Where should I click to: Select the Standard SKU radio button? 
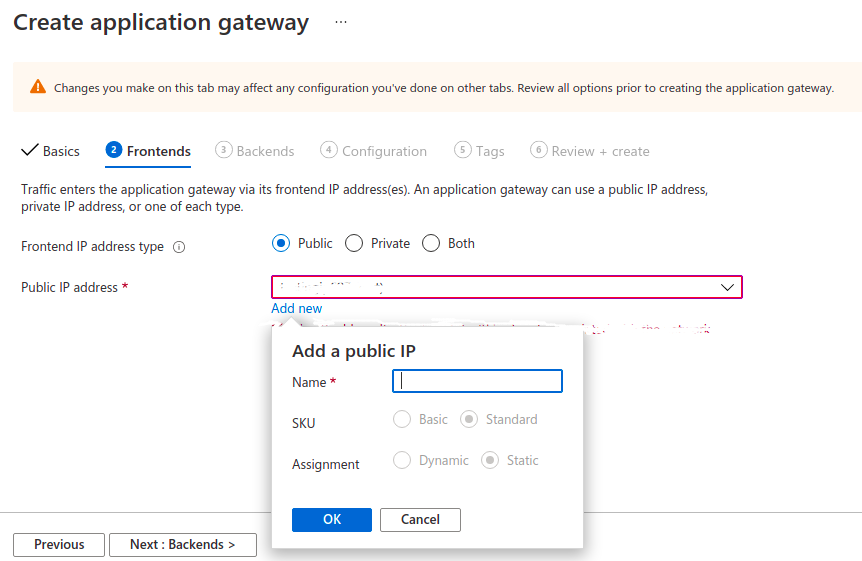pos(468,419)
